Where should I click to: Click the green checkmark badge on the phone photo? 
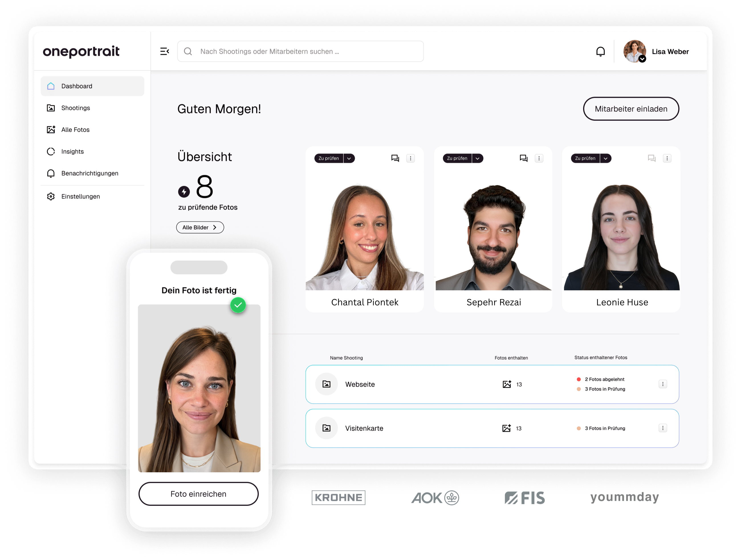pyautogui.click(x=238, y=305)
